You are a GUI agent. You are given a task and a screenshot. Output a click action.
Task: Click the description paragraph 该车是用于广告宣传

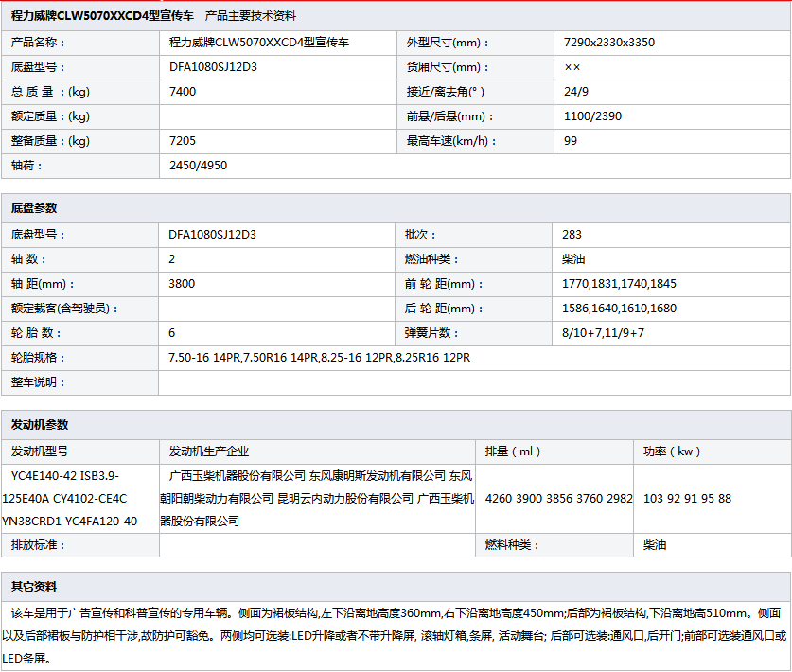(395, 636)
